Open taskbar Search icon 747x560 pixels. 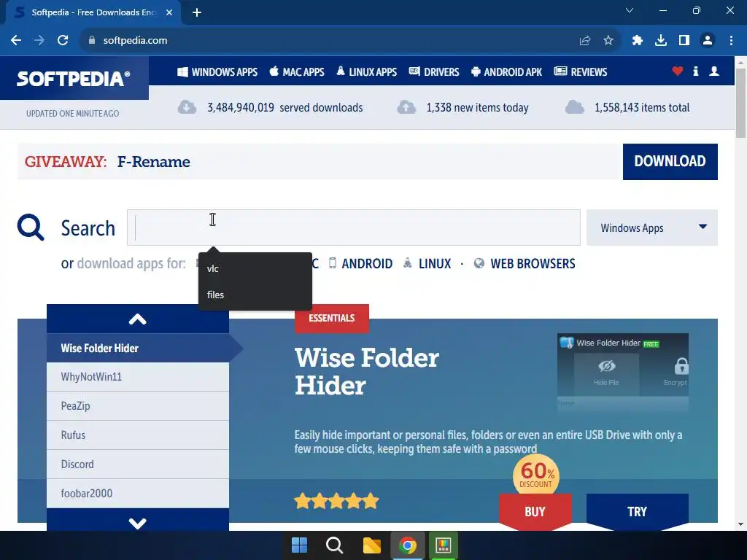click(334, 545)
